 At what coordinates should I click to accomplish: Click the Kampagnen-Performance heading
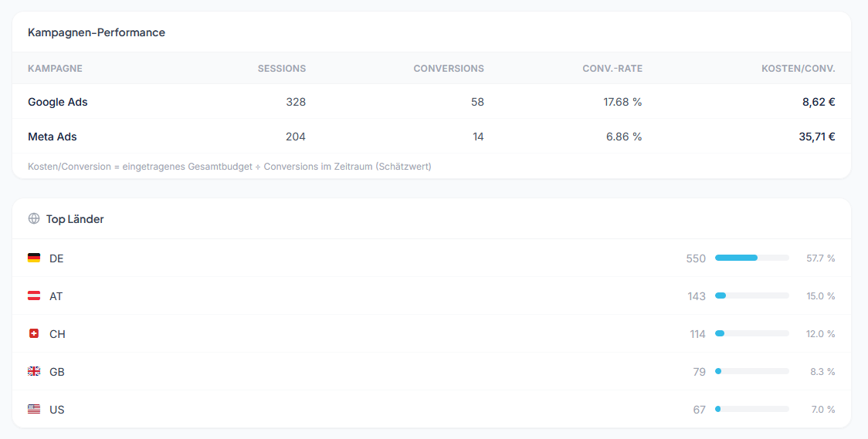click(x=97, y=32)
